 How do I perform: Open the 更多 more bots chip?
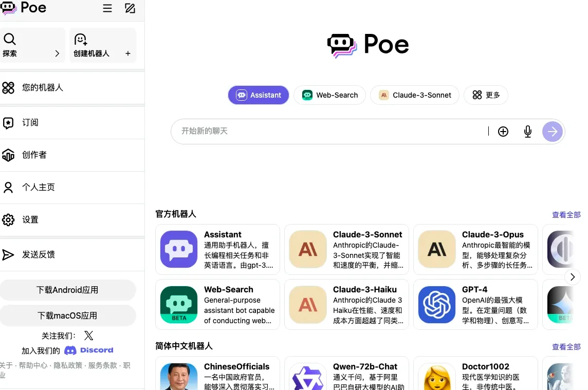[x=486, y=95]
